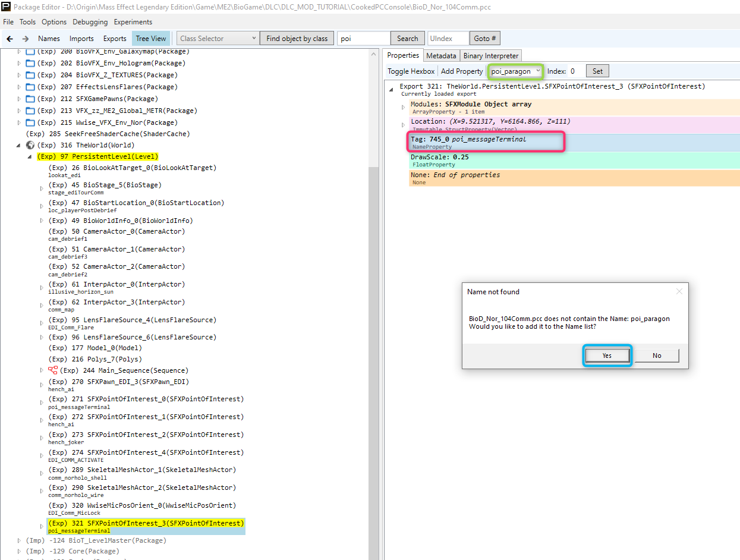Image resolution: width=740 pixels, height=560 pixels.
Task: Collapse the Export 321 root property node
Action: pyautogui.click(x=391, y=90)
